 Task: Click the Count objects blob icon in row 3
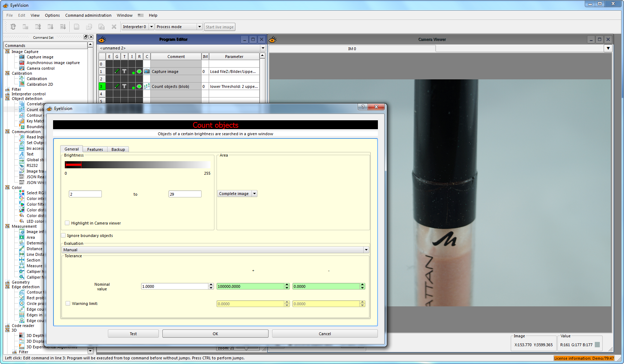[147, 86]
